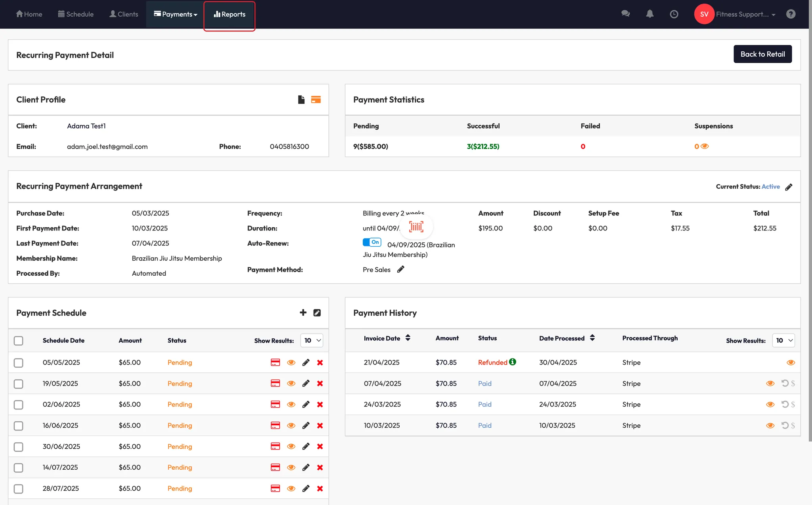Click the orange card icon in Client Profile
812x505 pixels.
pyautogui.click(x=316, y=100)
